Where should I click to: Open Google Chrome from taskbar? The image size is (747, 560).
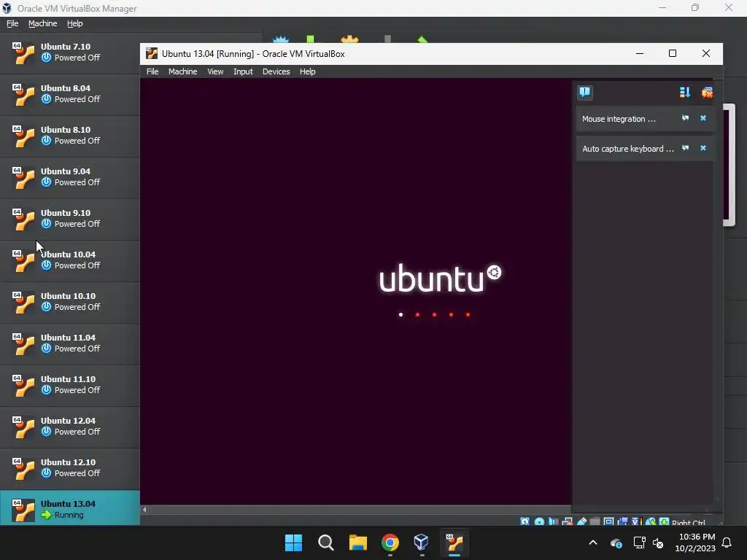(390, 542)
